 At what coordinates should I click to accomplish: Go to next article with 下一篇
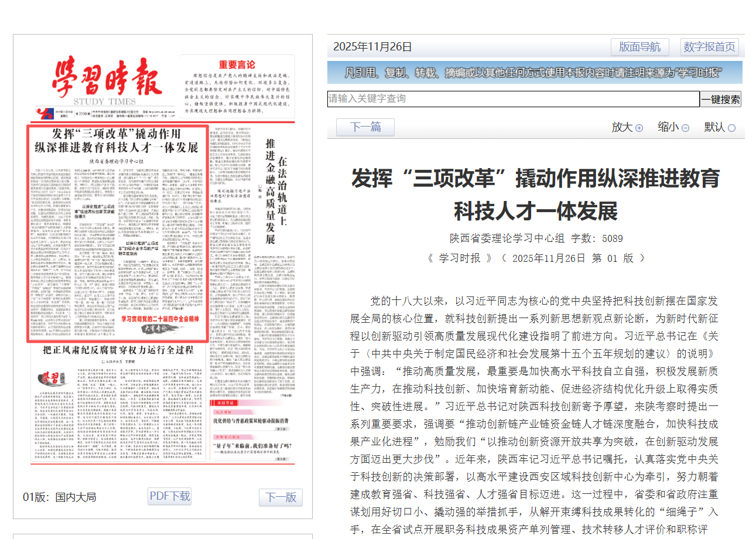click(365, 127)
